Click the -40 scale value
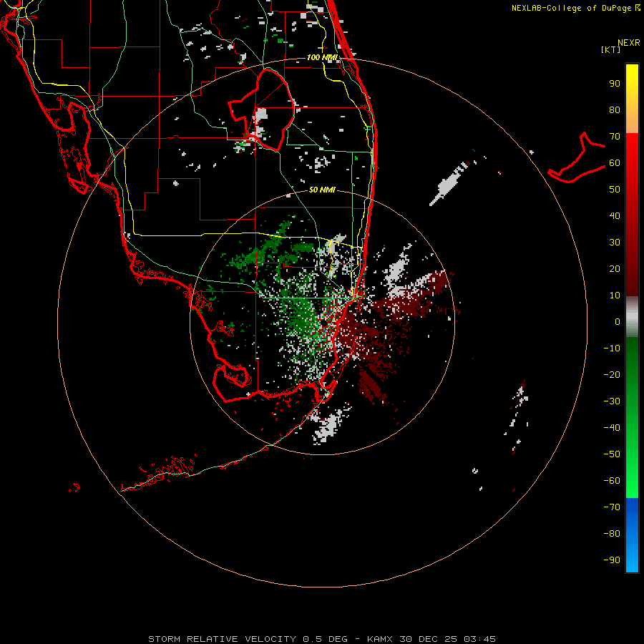Viewport: 644px width, 644px height. pyautogui.click(x=612, y=428)
